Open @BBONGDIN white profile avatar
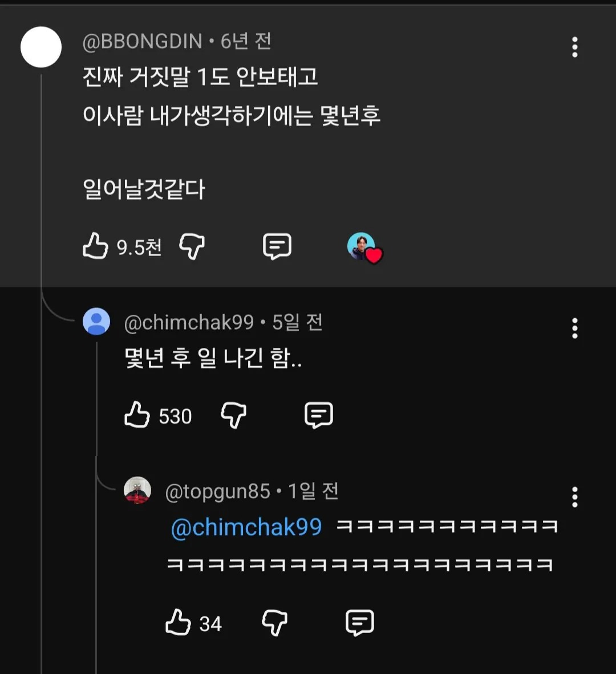616x674 pixels. [x=41, y=47]
